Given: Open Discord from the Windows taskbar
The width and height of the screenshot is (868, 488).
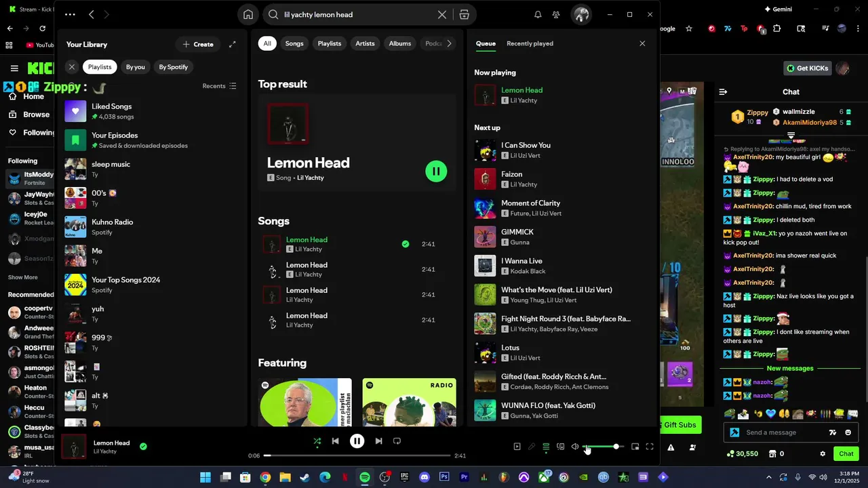Looking at the screenshot, I should (425, 477).
